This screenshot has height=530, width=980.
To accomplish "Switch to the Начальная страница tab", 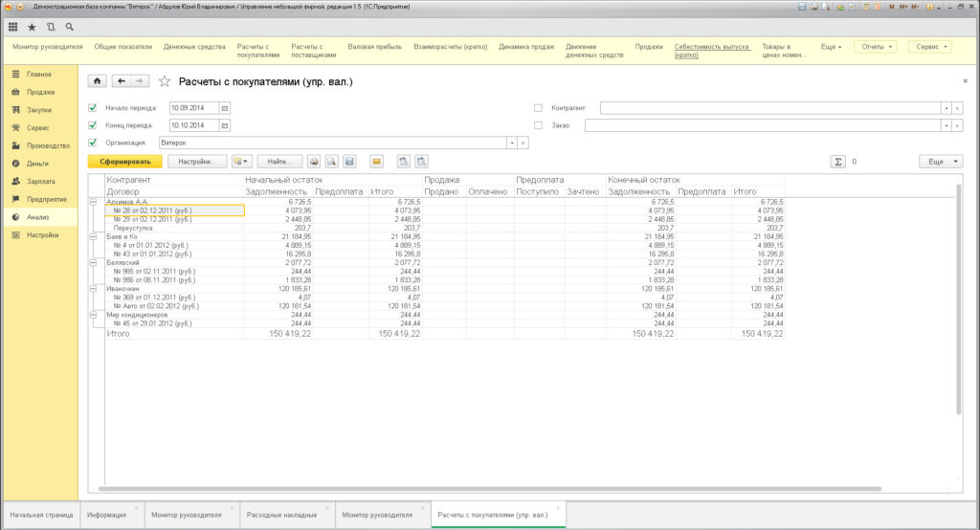I will (41, 515).
